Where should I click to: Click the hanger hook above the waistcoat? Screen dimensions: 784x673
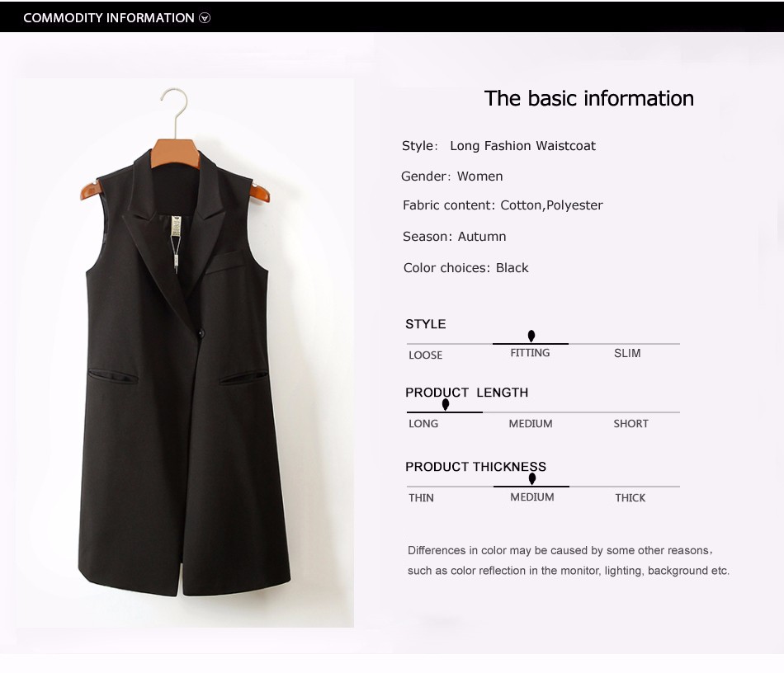[174, 113]
